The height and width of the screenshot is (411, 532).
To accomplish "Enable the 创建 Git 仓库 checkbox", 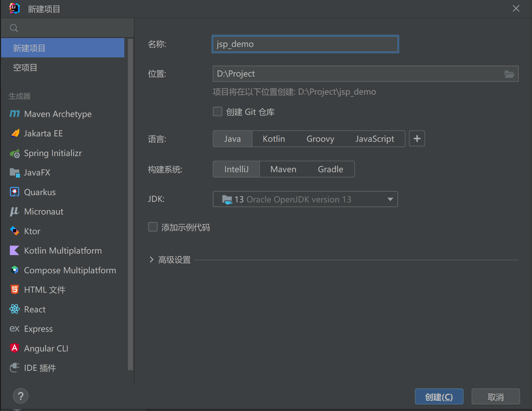I will point(217,111).
